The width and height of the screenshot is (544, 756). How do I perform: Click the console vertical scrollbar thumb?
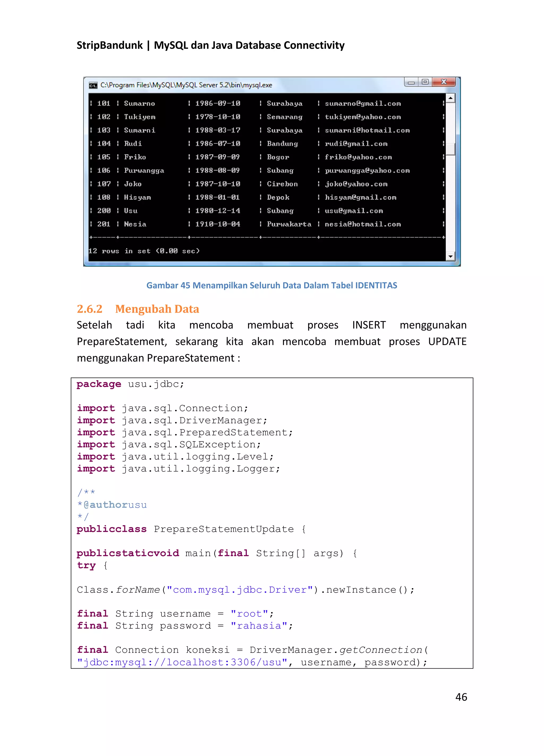pyautogui.click(x=450, y=149)
